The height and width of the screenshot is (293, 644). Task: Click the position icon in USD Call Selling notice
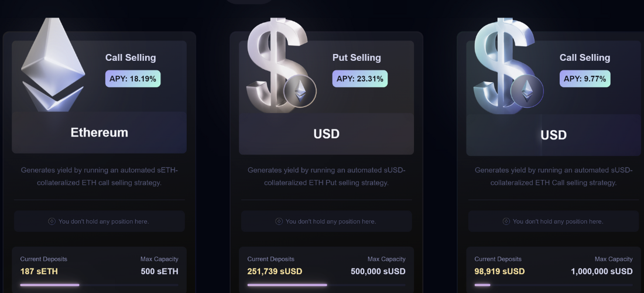pos(506,222)
